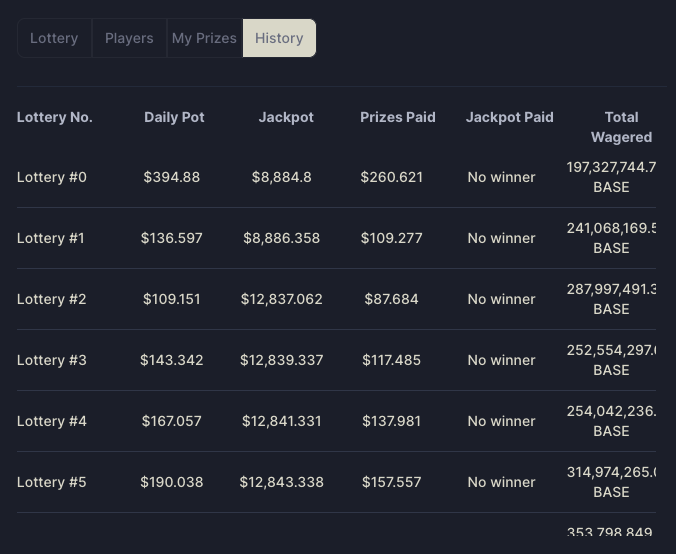Click the Lottery No. column header

coord(55,117)
